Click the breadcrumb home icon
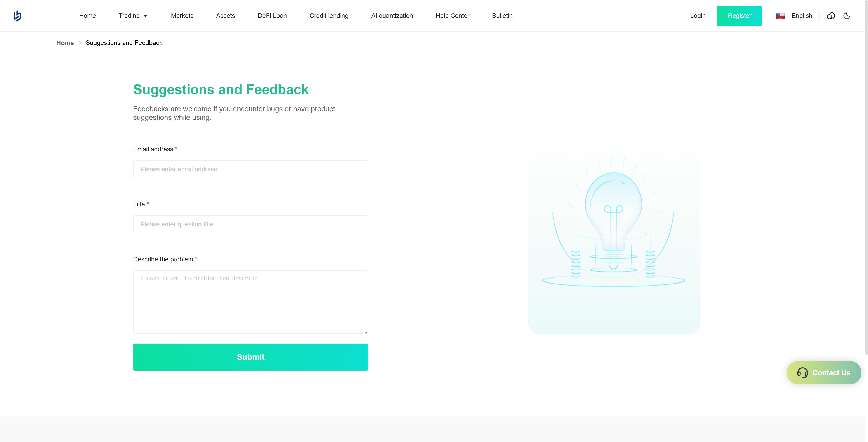The image size is (868, 442). tap(65, 43)
